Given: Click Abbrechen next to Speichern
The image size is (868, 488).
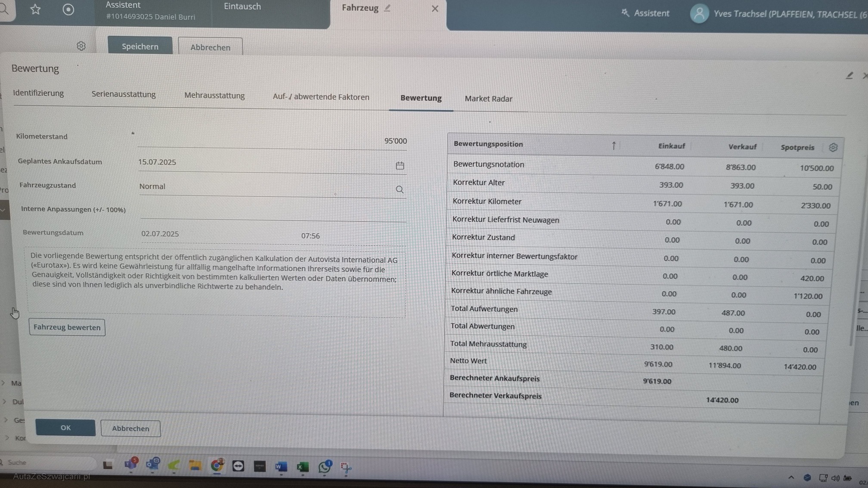Looking at the screenshot, I should click(x=210, y=47).
